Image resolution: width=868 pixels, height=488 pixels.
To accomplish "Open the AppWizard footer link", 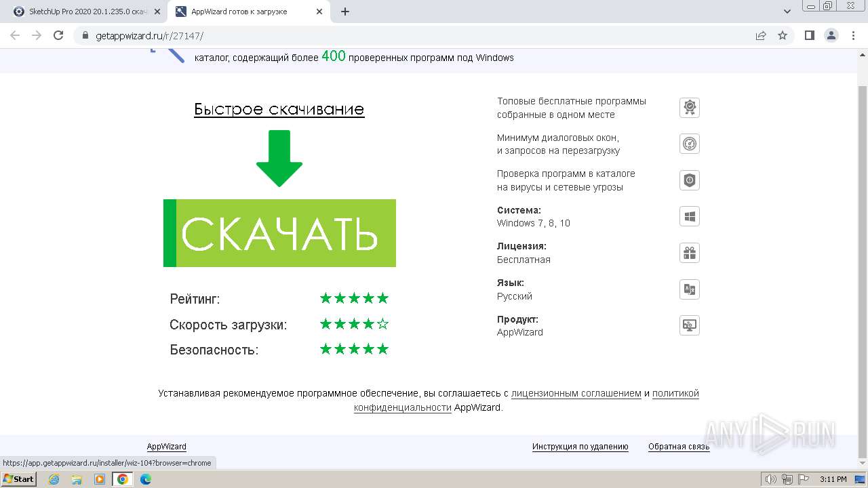I will [x=167, y=447].
